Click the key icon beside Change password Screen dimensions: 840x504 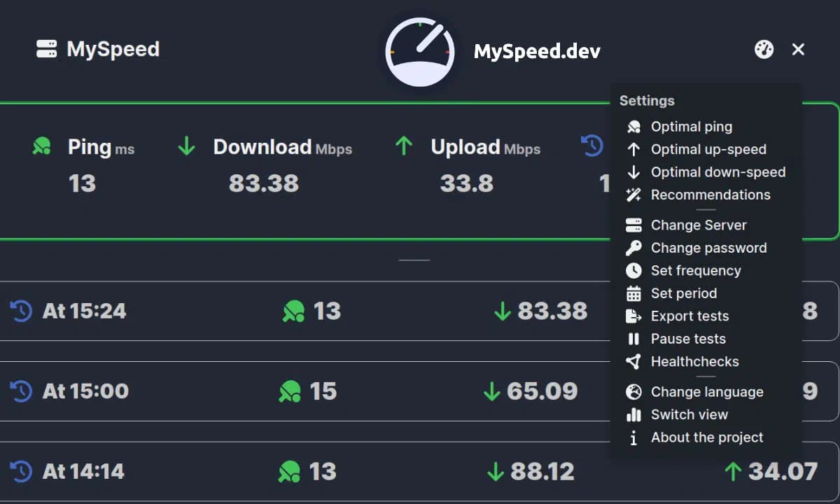633,248
